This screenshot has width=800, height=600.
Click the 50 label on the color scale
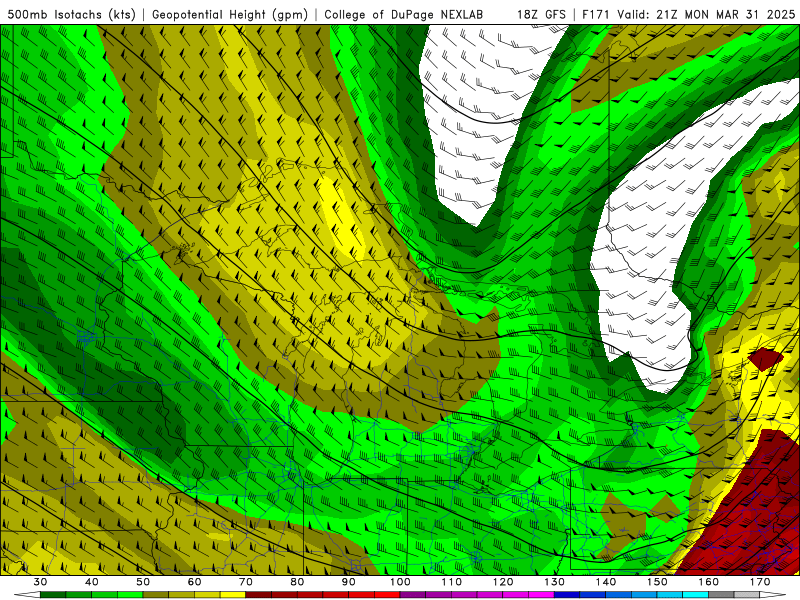coord(143,582)
